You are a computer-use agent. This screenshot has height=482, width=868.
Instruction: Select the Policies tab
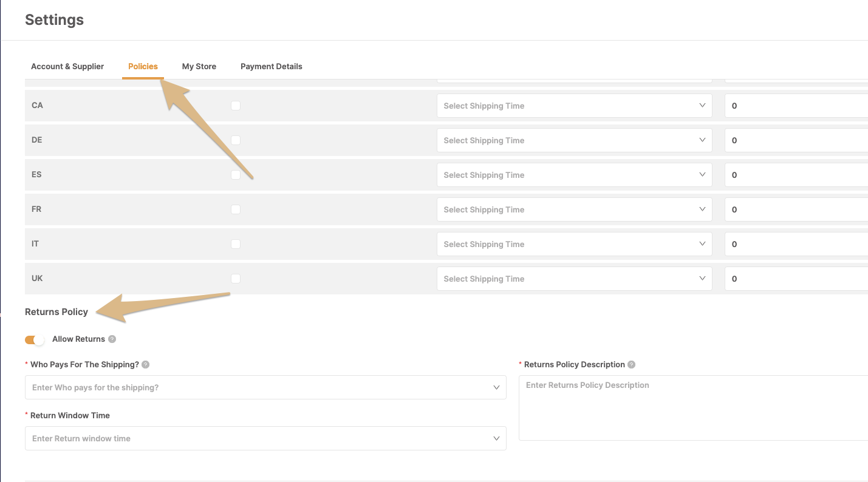click(143, 66)
